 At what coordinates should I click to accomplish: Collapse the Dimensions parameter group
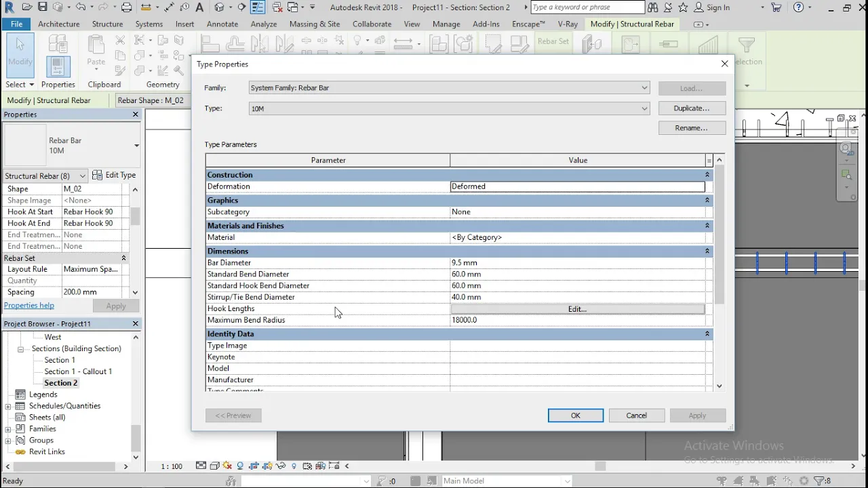coord(707,251)
